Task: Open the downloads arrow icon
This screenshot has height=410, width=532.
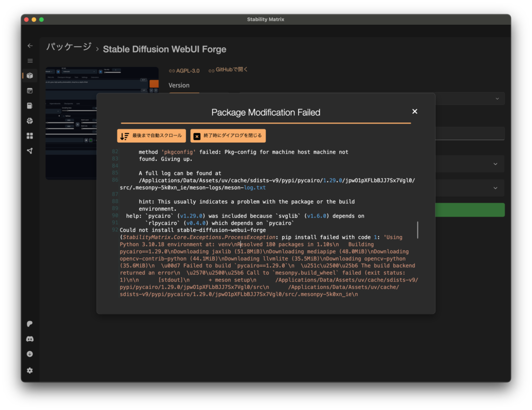Action: point(30,354)
